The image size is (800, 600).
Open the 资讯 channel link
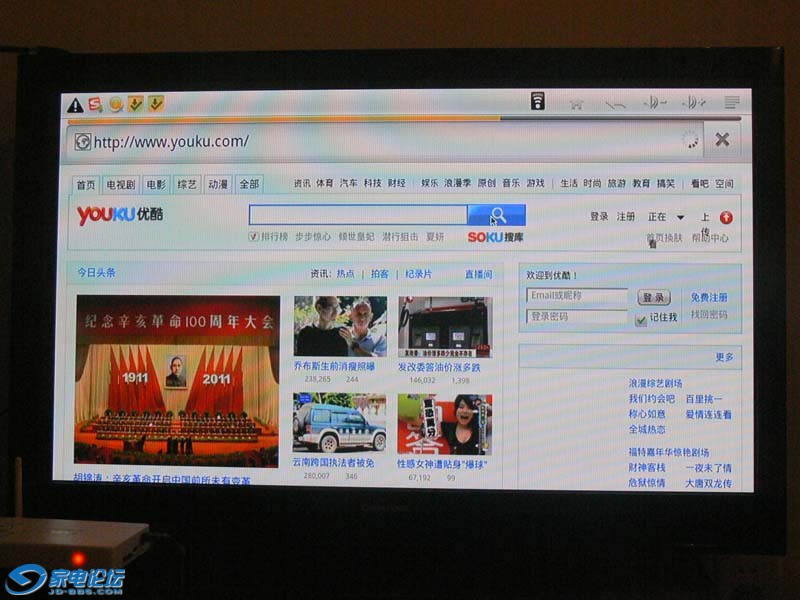point(302,183)
